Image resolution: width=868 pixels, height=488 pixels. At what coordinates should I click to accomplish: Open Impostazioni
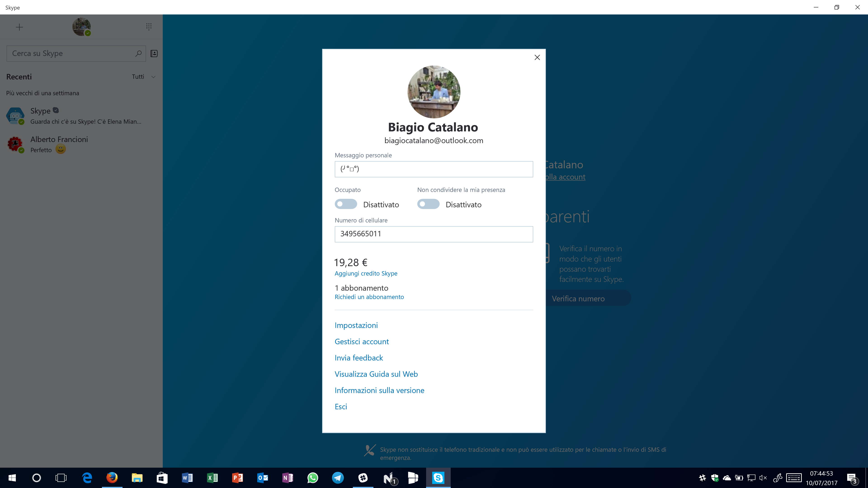pyautogui.click(x=356, y=325)
